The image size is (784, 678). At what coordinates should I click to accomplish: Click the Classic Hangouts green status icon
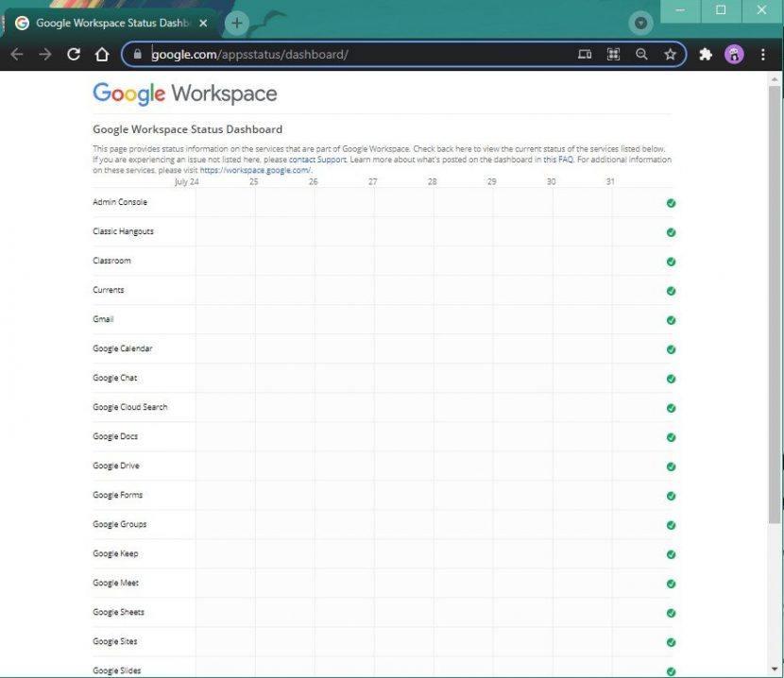[671, 232]
